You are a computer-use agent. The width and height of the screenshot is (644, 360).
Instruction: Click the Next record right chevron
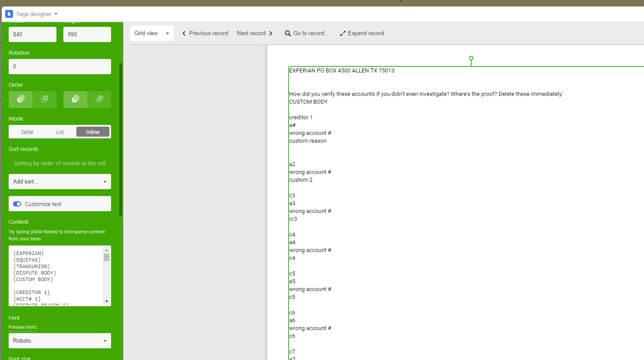tap(271, 33)
